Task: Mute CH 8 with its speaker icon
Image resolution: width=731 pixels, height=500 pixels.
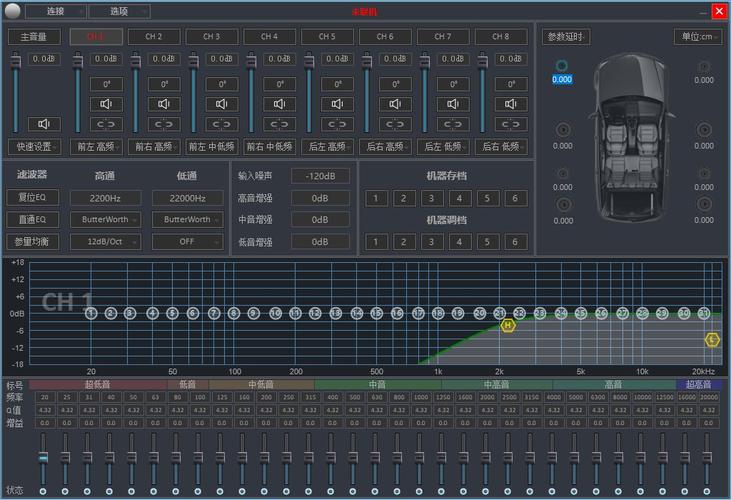Action: tap(510, 104)
